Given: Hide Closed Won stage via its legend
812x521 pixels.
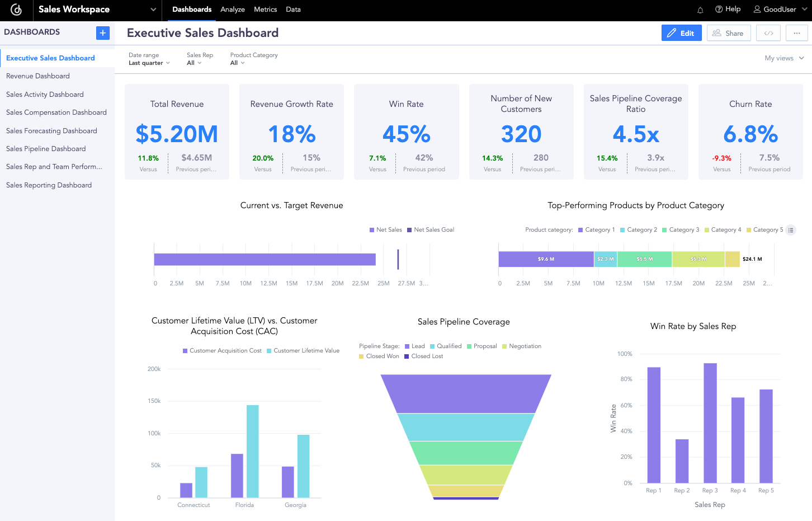Looking at the screenshot, I should (x=379, y=356).
